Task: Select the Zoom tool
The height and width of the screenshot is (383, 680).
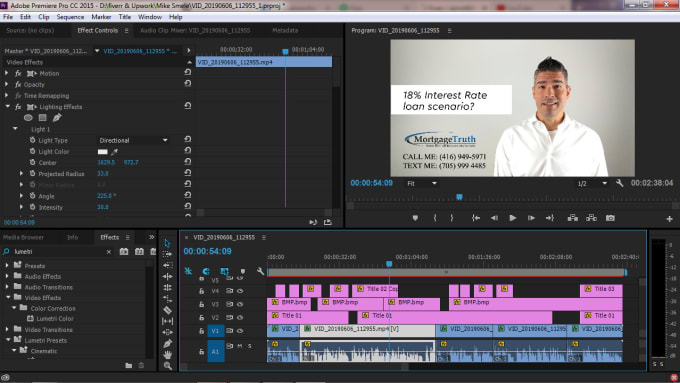Action: point(167,366)
